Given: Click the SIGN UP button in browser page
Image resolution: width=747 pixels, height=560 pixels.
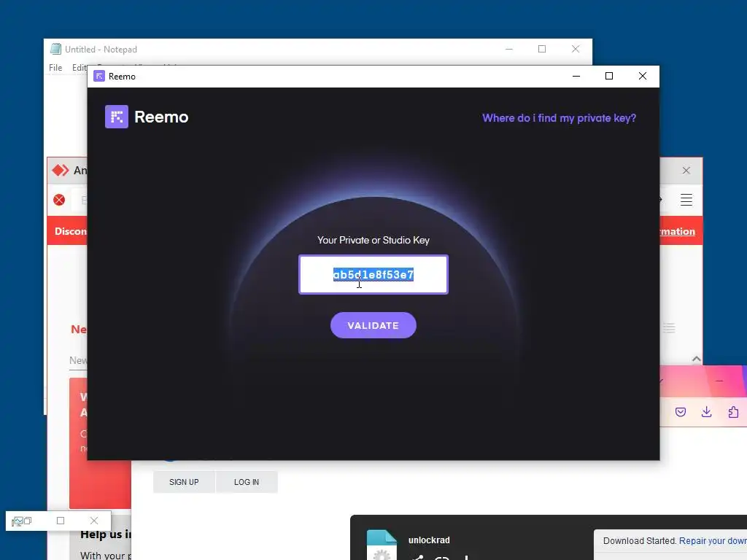Looking at the screenshot, I should (x=184, y=482).
